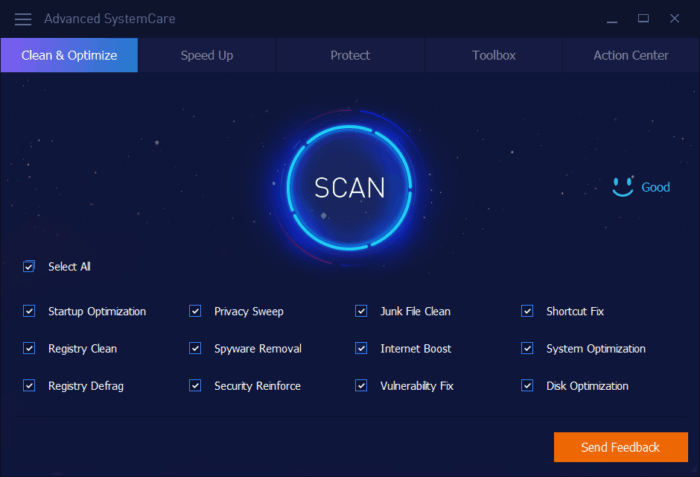Toggle Privacy Sweep checkbox
The height and width of the screenshot is (477, 700).
point(195,311)
